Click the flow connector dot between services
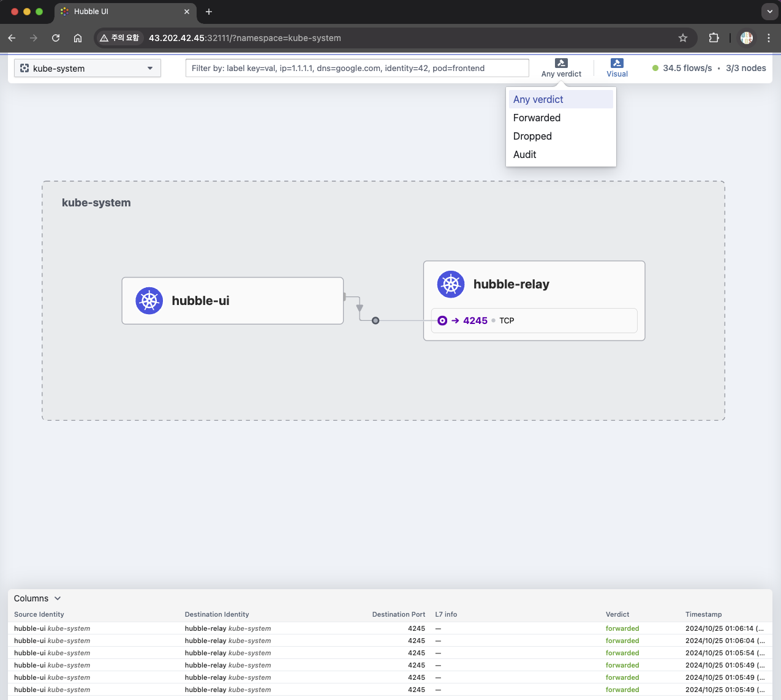The height and width of the screenshot is (700, 781). point(375,320)
